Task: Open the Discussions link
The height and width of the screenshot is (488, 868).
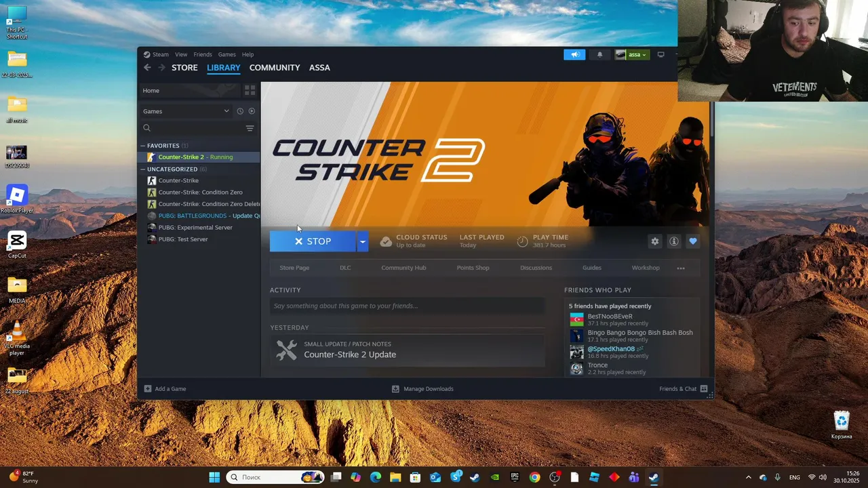Action: point(536,268)
